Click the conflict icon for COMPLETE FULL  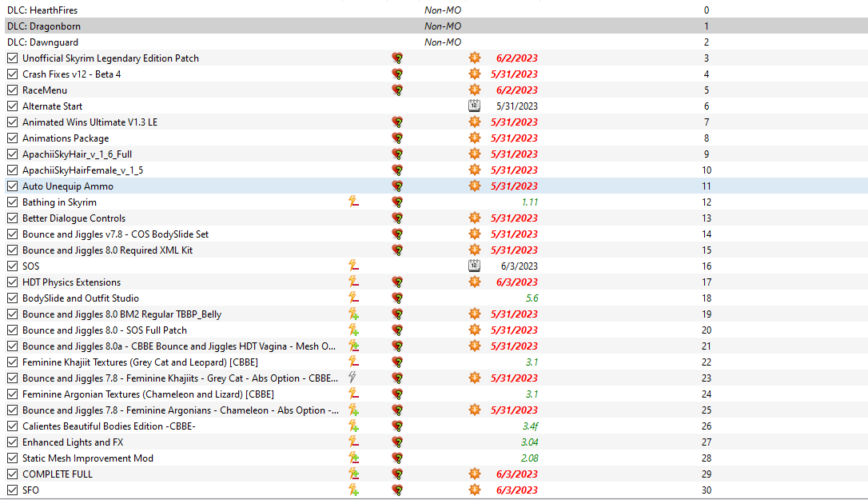click(x=353, y=474)
